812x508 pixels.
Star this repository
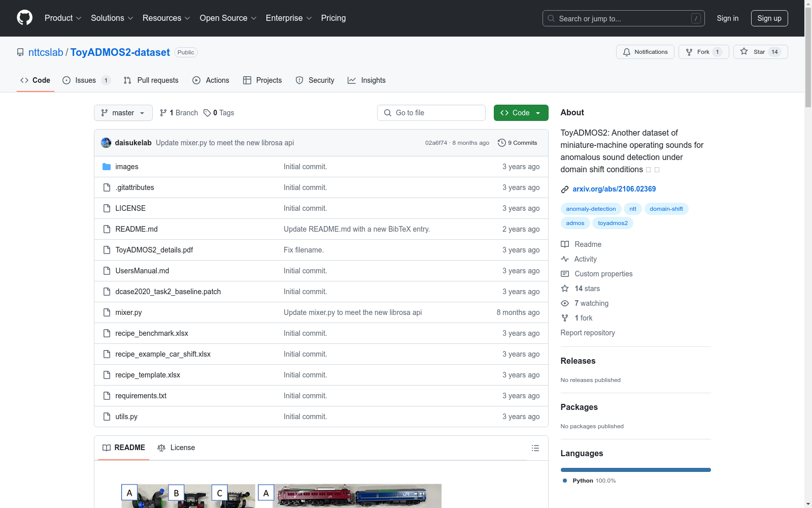tap(760, 52)
